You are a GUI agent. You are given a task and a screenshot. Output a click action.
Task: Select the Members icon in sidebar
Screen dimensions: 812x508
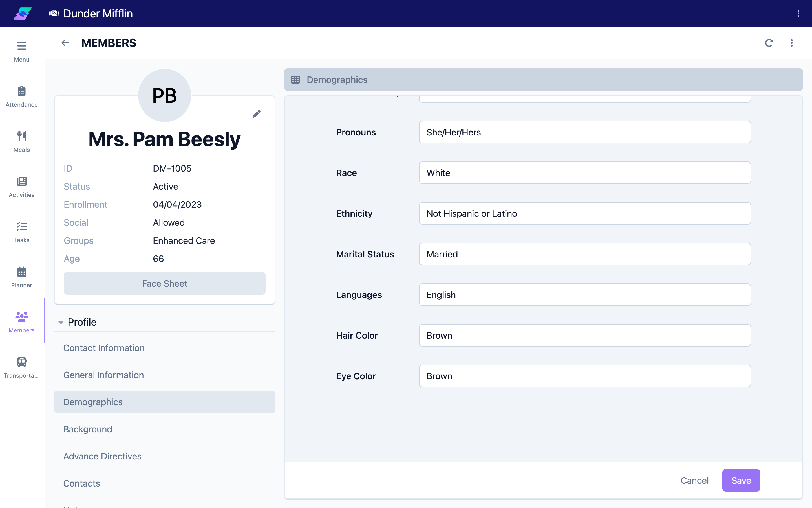[21, 316]
